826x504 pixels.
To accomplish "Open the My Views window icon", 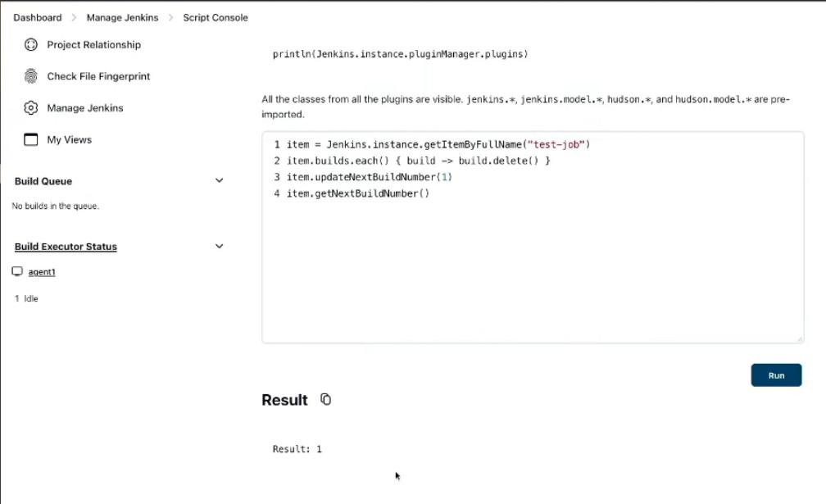I will (x=31, y=140).
